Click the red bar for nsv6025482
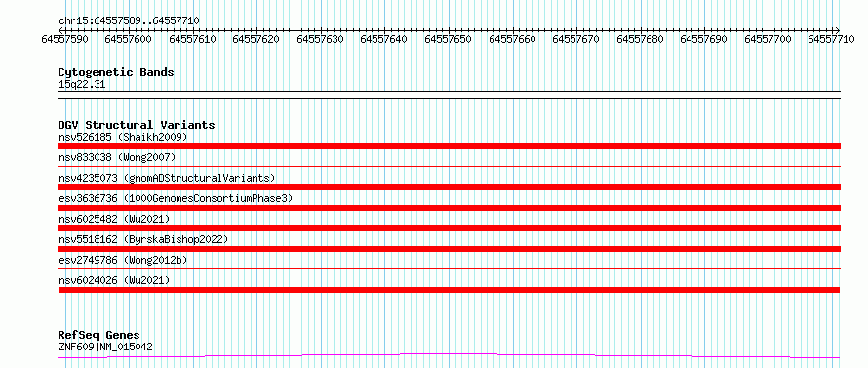 coord(449,228)
